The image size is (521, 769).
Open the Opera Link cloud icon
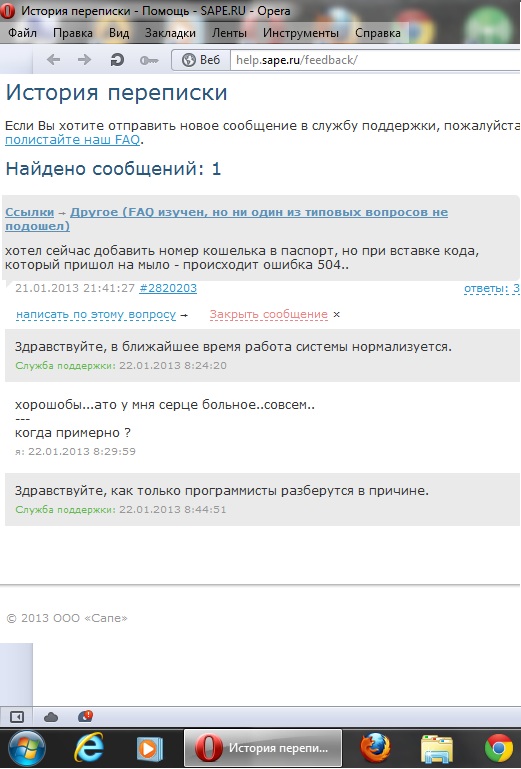click(x=51, y=718)
